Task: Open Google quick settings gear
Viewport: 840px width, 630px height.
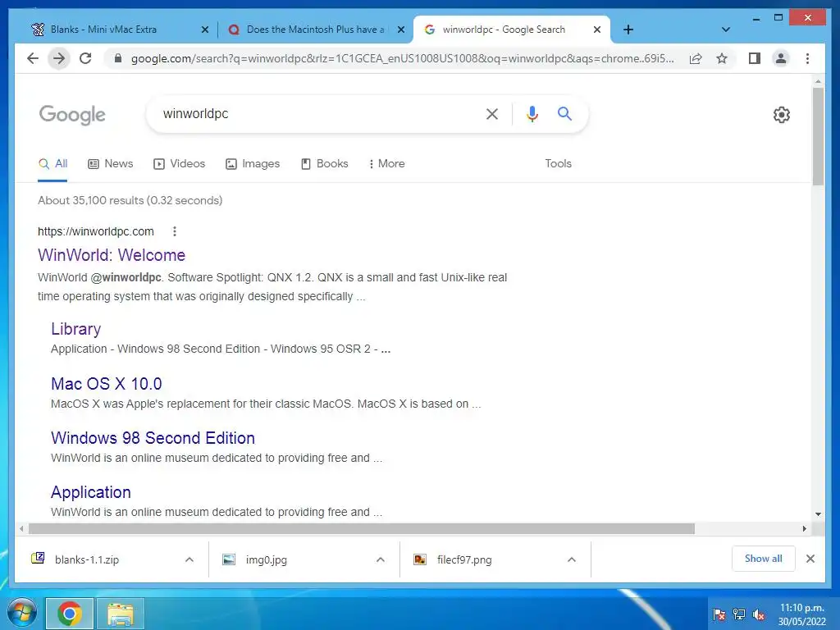Action: 782,115
